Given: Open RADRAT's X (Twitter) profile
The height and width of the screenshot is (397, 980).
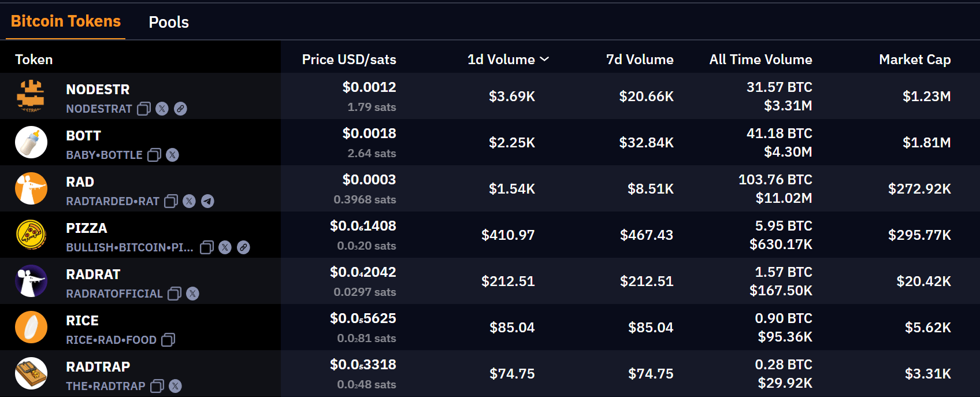Looking at the screenshot, I should [193, 294].
